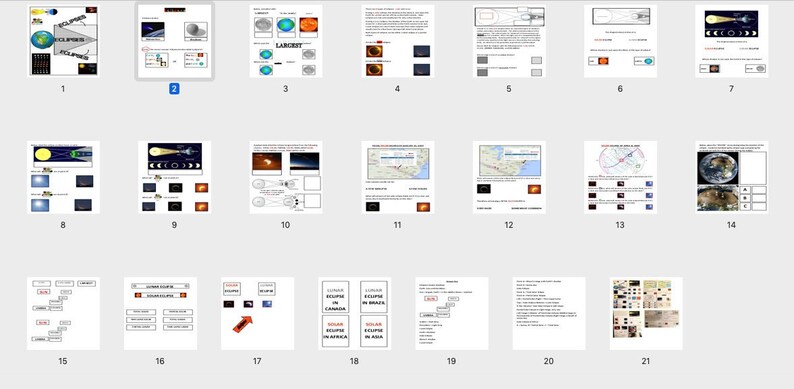Screen dimensions: 794x389
Task: Select slide 12 thumbnail
Action: [x=509, y=177]
